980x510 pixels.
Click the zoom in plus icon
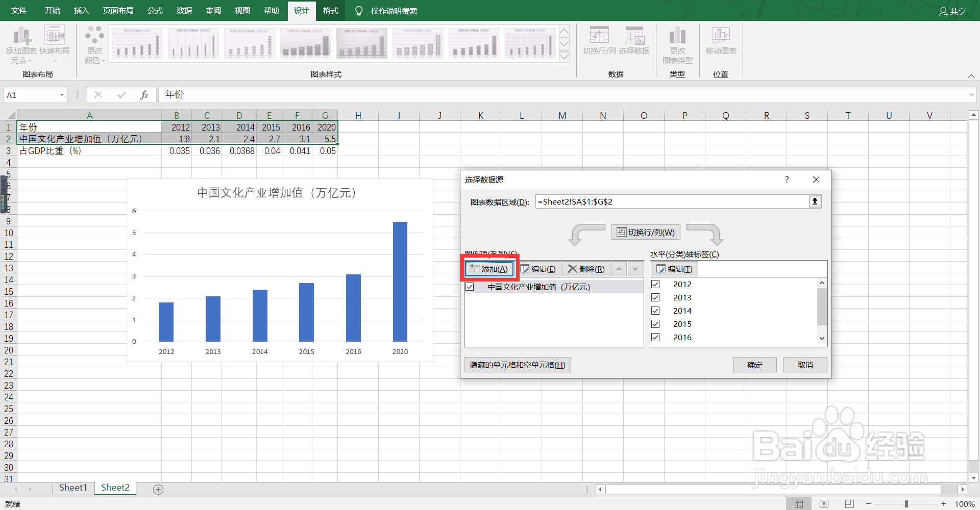click(x=944, y=504)
